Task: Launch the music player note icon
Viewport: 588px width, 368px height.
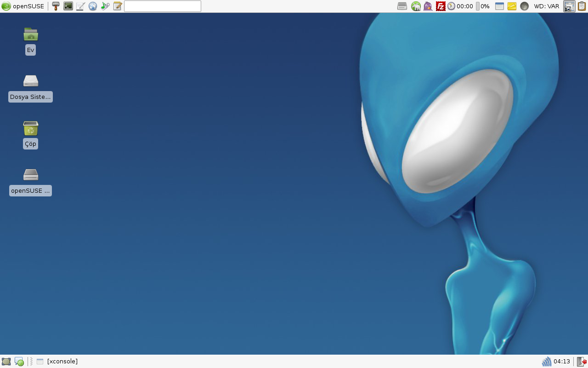Action: coord(105,6)
